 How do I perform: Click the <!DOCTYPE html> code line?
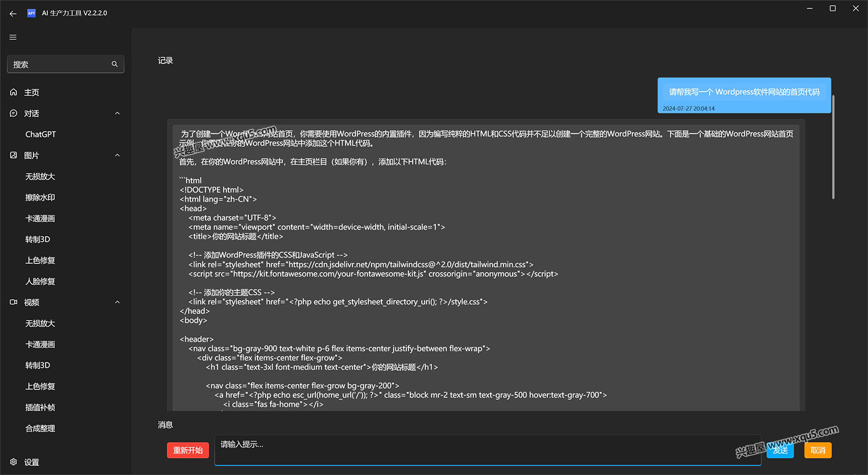point(212,190)
